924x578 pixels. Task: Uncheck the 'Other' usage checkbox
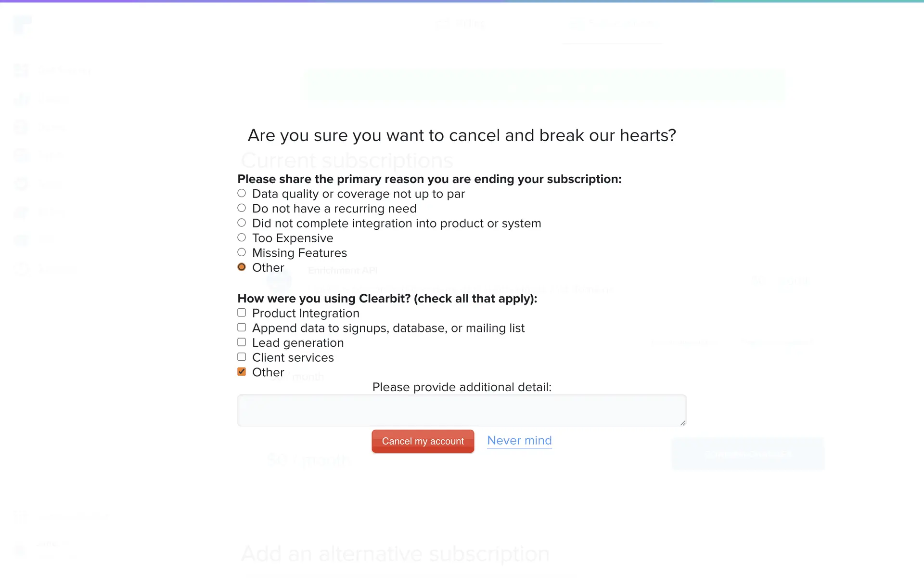point(242,372)
